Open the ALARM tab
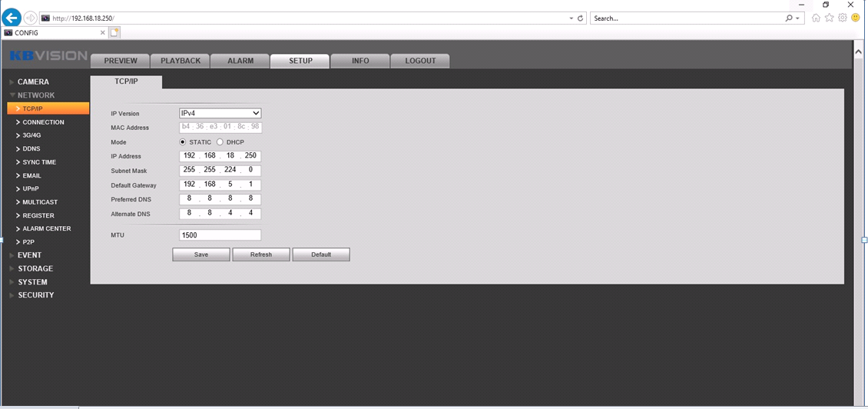The image size is (868, 409). 240,61
